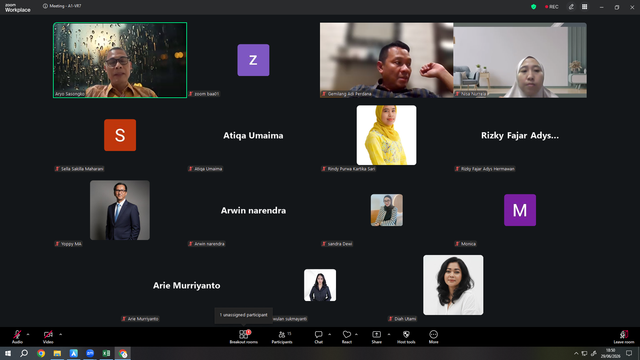The height and width of the screenshot is (360, 640).
Task: Open Excel from taskbar
Action: point(106,353)
